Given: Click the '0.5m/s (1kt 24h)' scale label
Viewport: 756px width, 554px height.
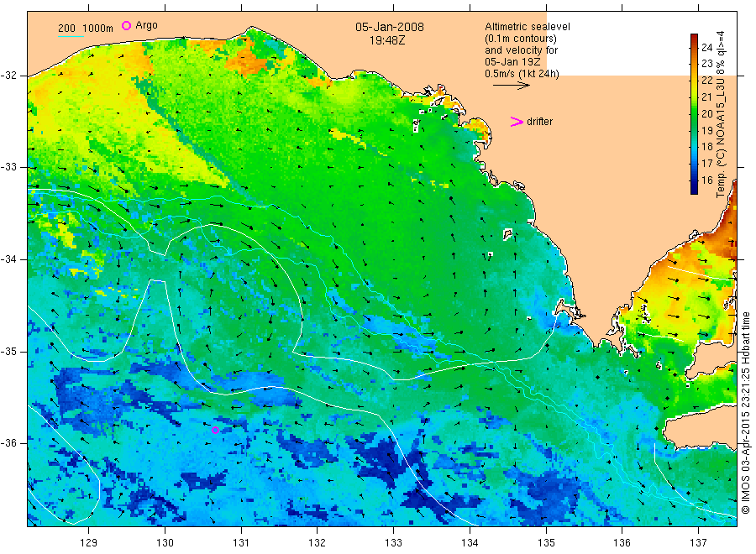Looking at the screenshot, I should pyautogui.click(x=522, y=74).
